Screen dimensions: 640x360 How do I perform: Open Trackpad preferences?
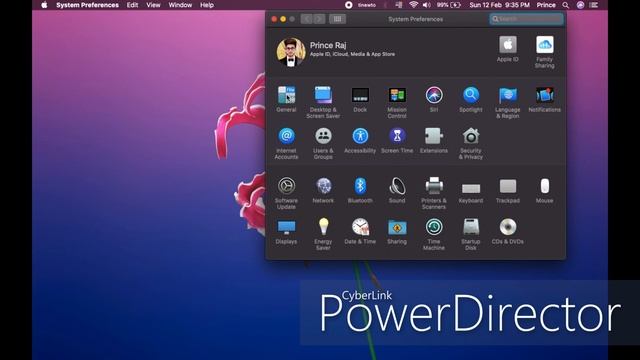tap(508, 190)
